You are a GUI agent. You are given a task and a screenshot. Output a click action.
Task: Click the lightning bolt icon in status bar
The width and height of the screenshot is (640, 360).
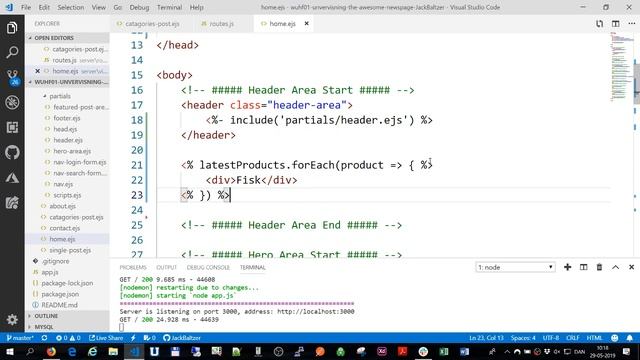133,338
